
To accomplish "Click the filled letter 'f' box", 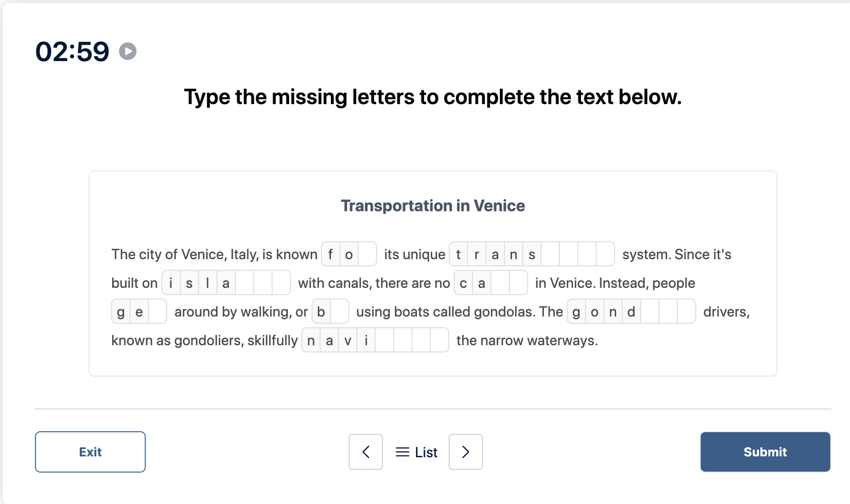I will [x=330, y=254].
